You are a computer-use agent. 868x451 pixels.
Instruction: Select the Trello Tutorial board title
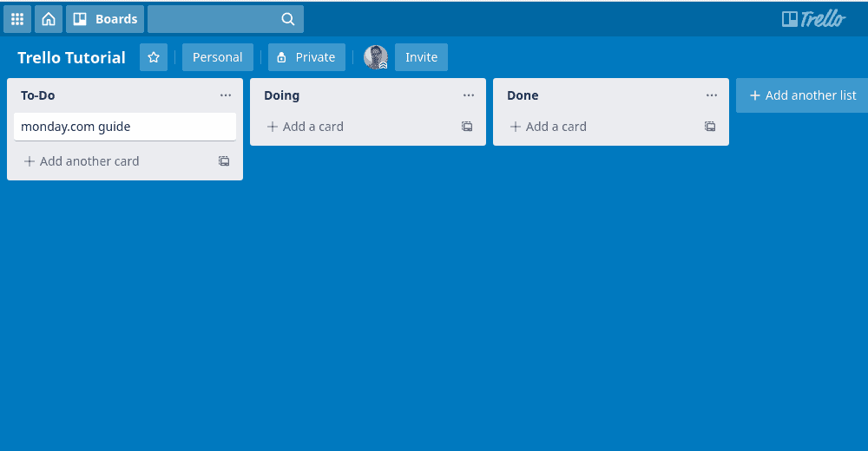[71, 57]
